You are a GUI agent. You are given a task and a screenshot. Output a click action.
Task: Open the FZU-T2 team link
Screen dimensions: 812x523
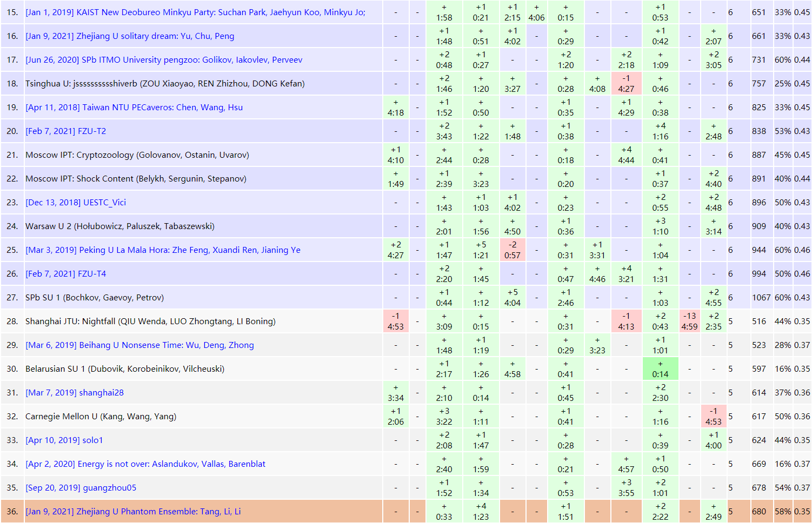click(x=66, y=131)
